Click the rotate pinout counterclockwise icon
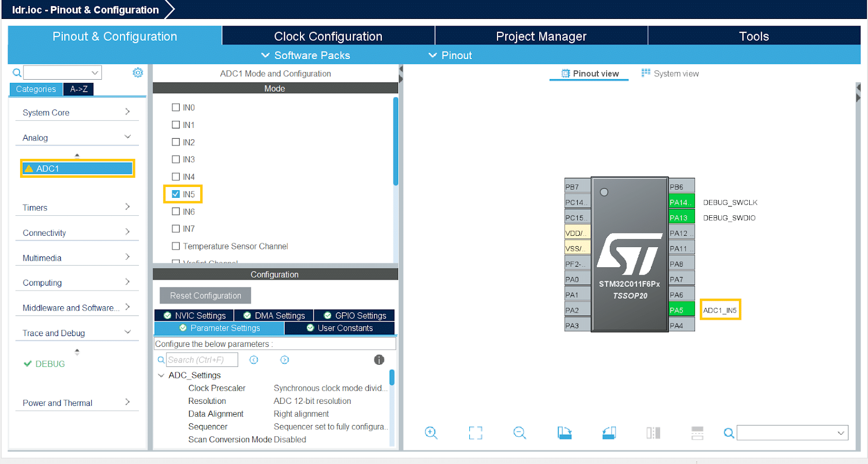The width and height of the screenshot is (868, 464). click(x=609, y=433)
